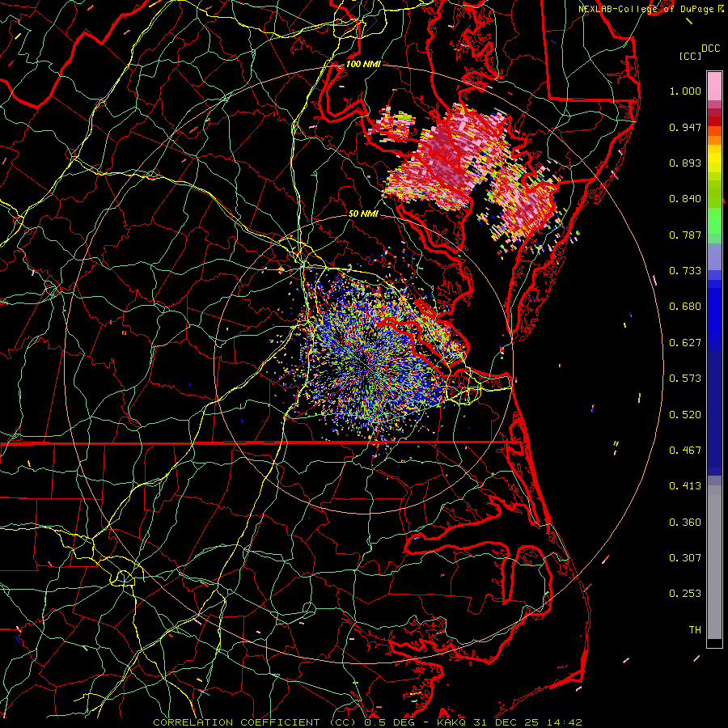Click the 100 NMI range ring label

pos(363,64)
